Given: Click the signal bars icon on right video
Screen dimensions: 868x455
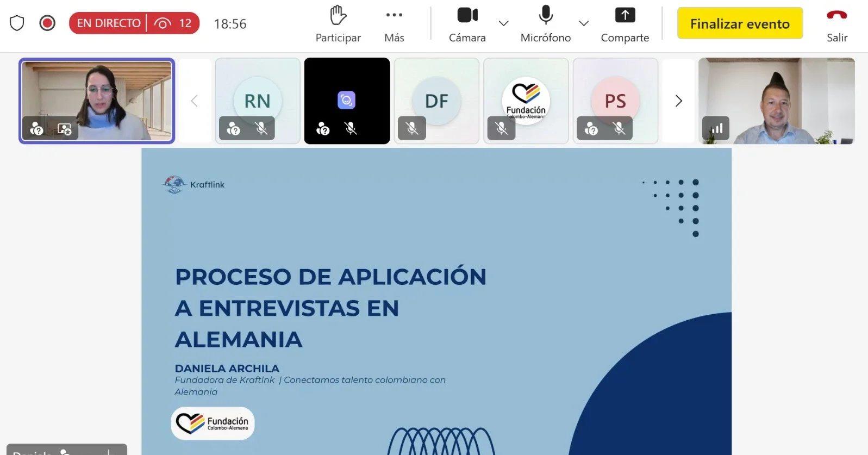Looking at the screenshot, I should tap(716, 129).
